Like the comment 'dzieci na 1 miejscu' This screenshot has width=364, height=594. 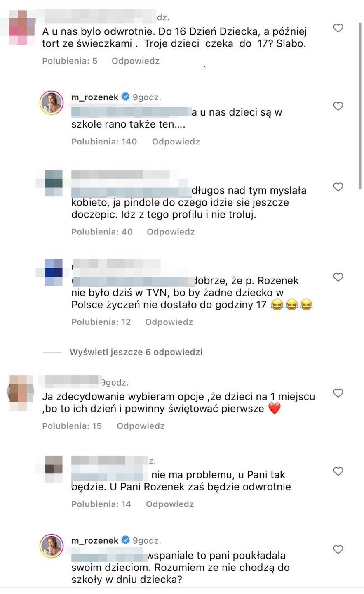[338, 393]
